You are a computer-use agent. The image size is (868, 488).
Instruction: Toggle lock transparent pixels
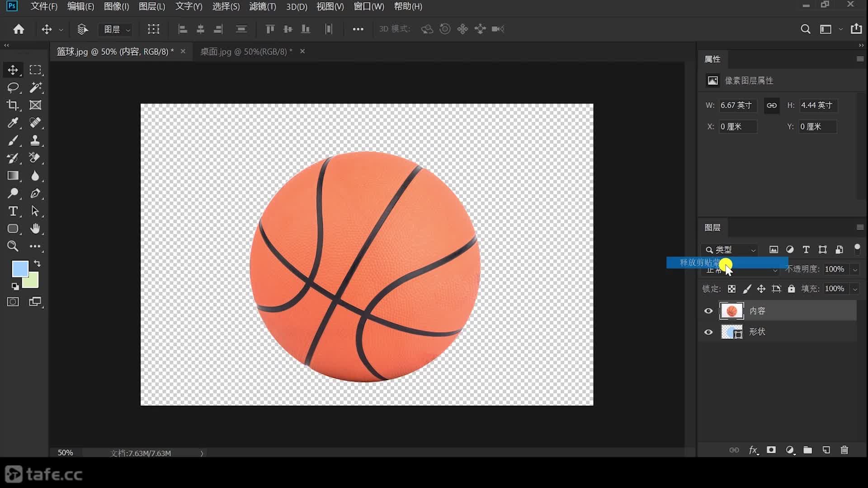(x=731, y=289)
